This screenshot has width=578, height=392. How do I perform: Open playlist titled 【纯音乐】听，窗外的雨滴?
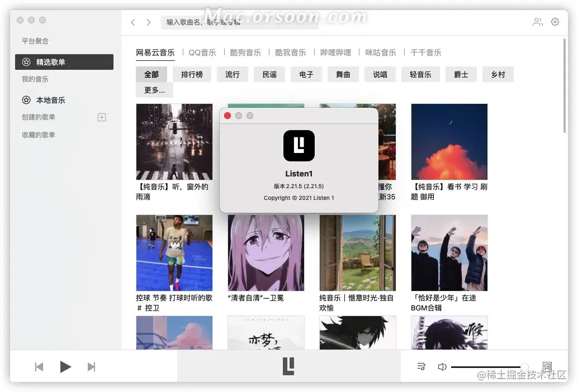173,192
